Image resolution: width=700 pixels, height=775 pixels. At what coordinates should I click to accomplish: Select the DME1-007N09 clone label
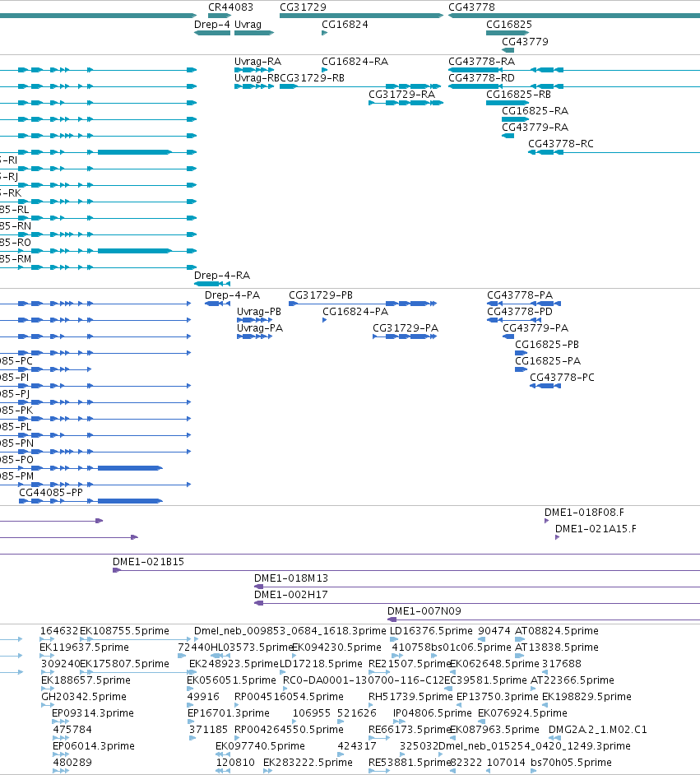click(424, 611)
